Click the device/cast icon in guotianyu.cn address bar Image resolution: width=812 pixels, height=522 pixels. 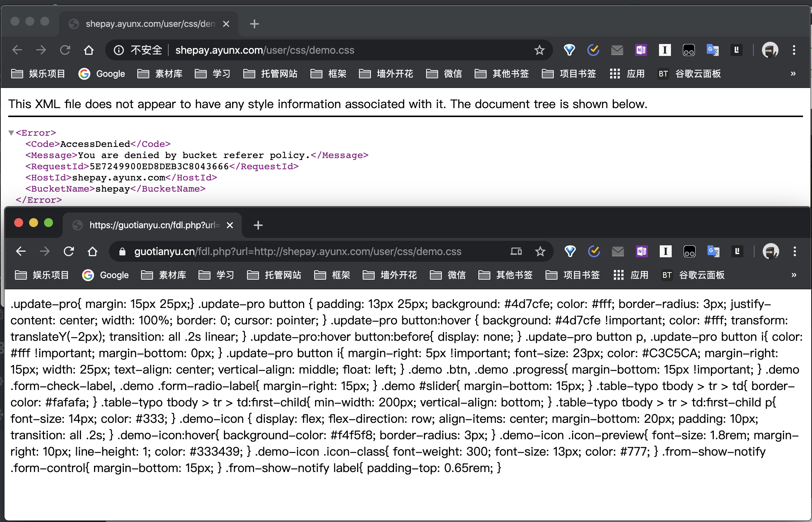coord(516,252)
